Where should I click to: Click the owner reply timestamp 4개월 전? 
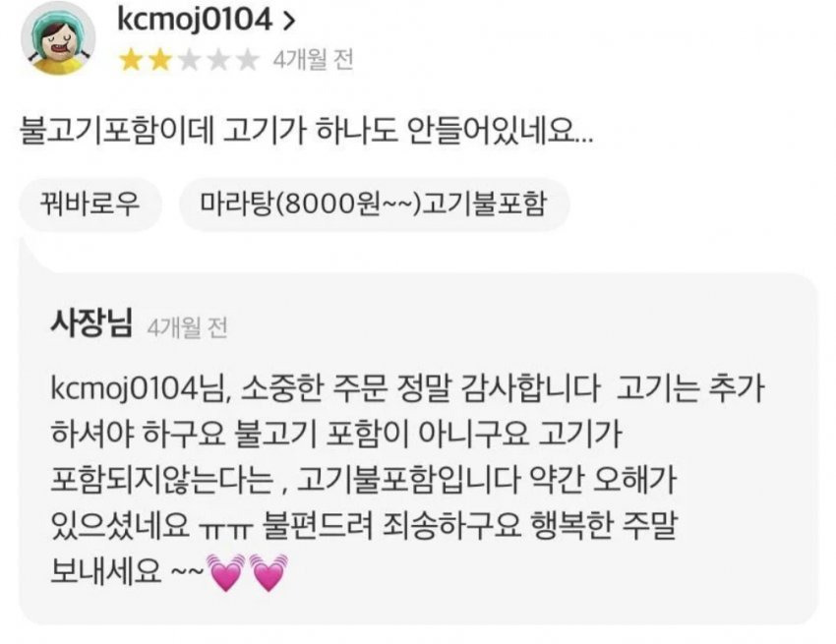(x=187, y=327)
